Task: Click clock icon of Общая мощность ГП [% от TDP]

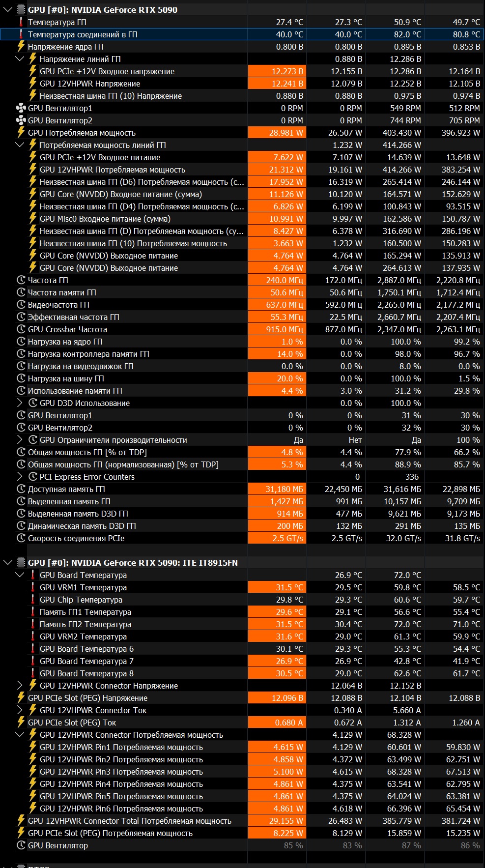Action: pos(21,452)
